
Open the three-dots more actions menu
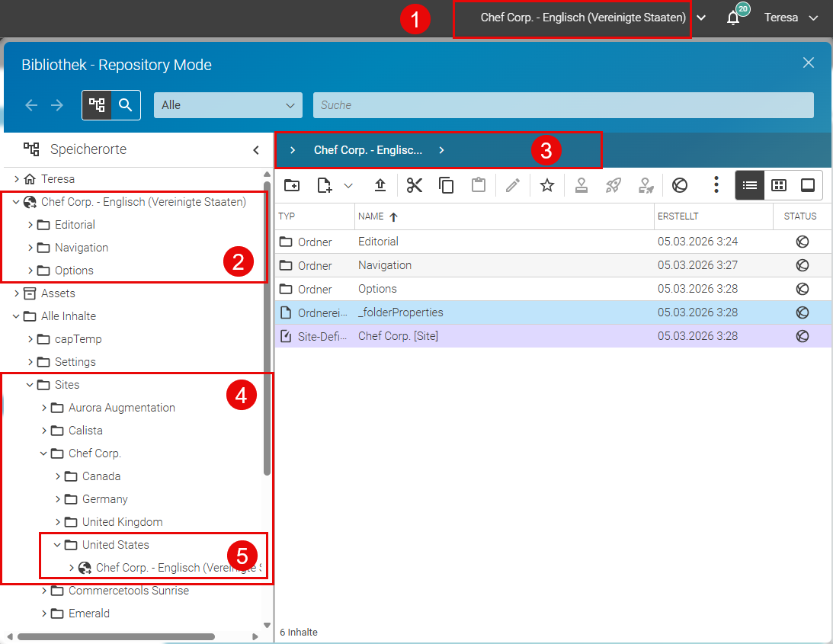716,185
